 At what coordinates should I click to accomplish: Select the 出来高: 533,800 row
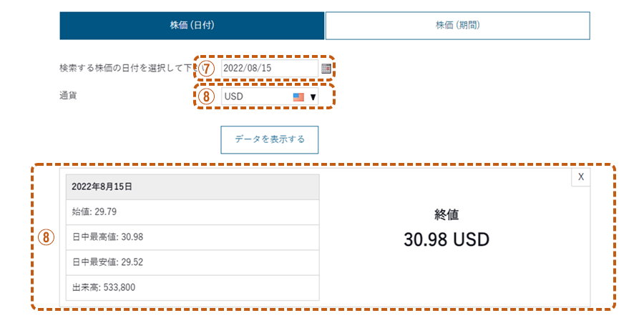[x=192, y=288]
